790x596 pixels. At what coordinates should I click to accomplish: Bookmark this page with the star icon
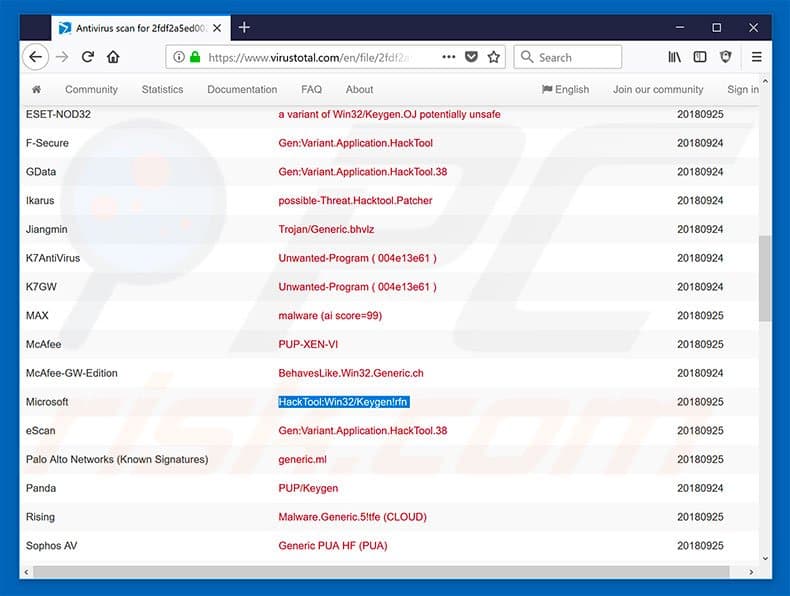click(494, 57)
